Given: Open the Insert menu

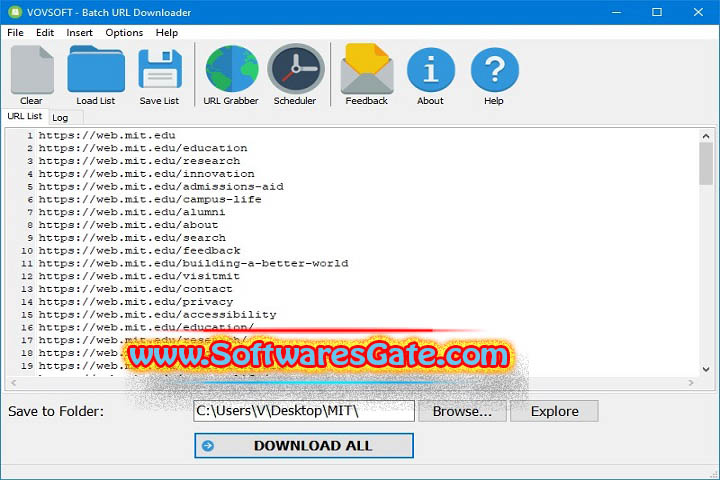Looking at the screenshot, I should (x=79, y=33).
